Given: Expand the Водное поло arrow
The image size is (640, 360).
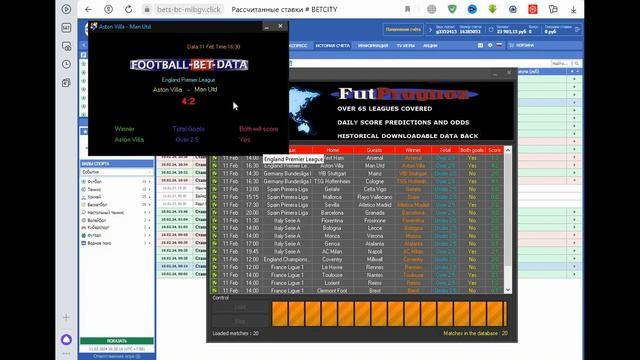Looking at the screenshot, I should (x=149, y=243).
